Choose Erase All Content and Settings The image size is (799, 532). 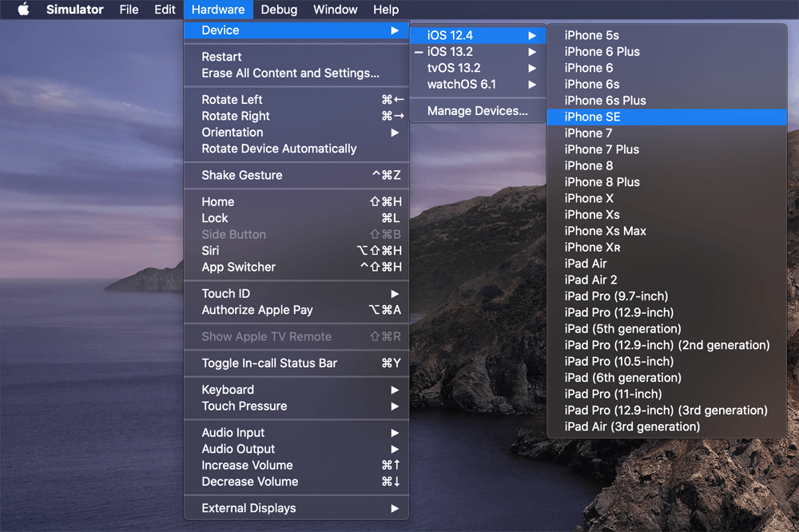point(296,73)
